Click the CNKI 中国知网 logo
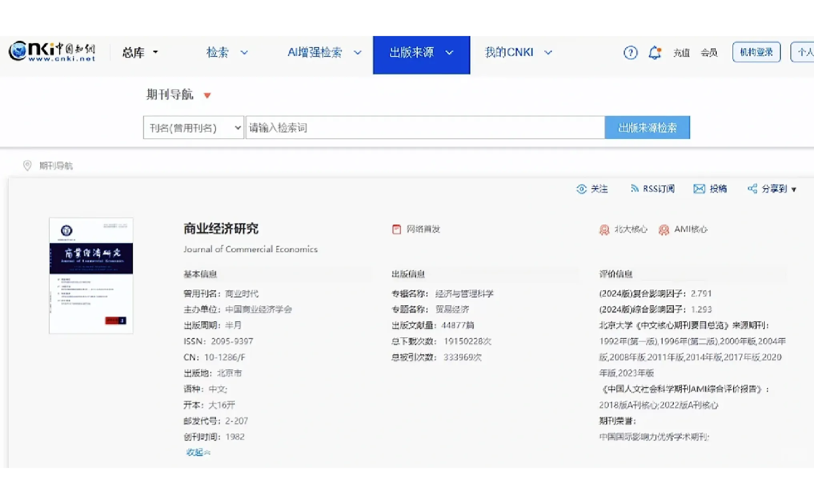This screenshot has height=504, width=814. point(52,51)
